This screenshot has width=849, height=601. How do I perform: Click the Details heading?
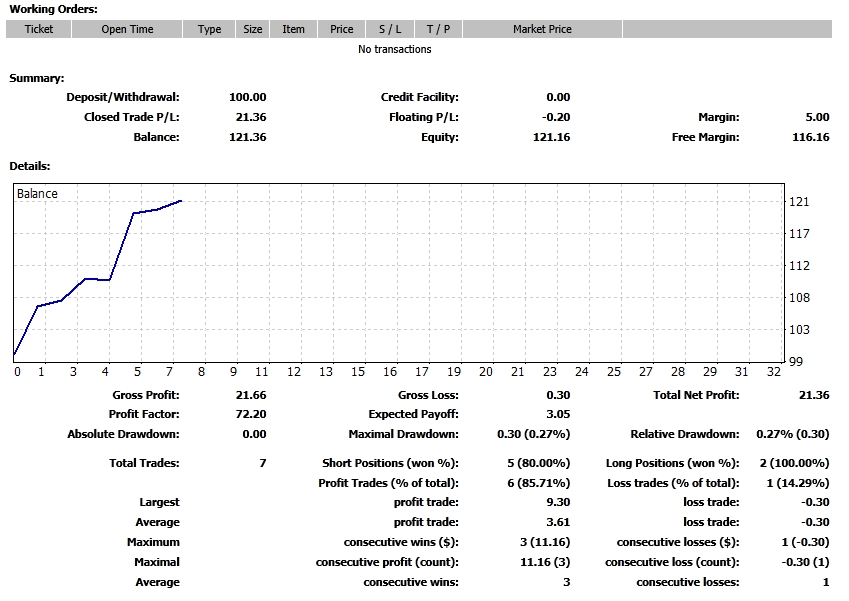coord(30,166)
